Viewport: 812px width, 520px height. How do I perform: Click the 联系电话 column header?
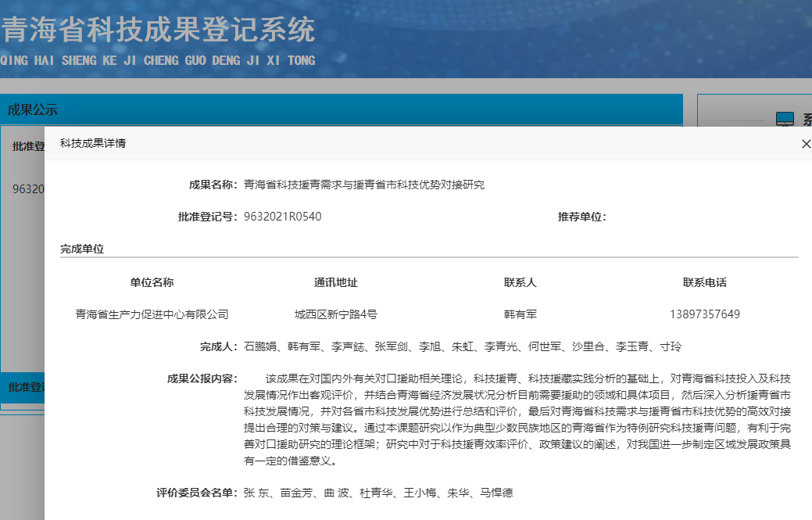tap(704, 282)
